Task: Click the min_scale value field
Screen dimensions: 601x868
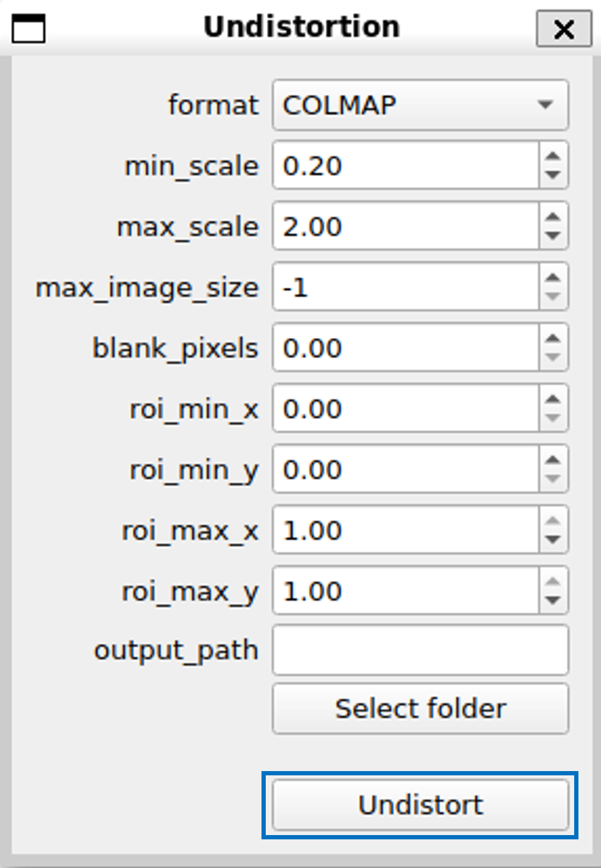Action: [x=405, y=166]
